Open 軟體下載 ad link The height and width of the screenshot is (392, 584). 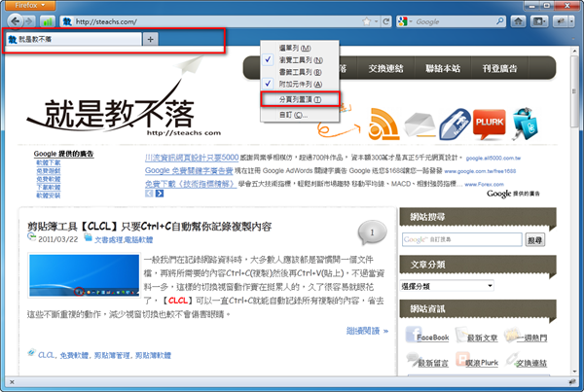pos(48,162)
